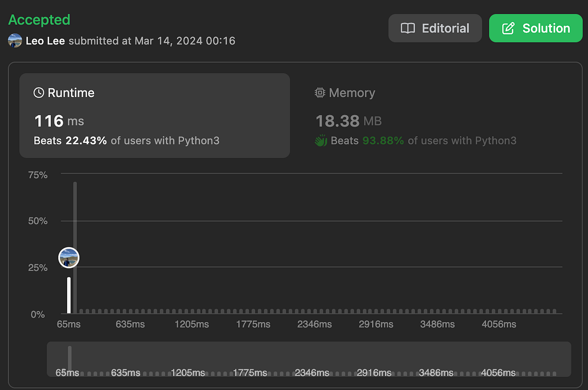Click the white highlighted runtime bar
Screen dimensions: 588x390
click(69, 295)
